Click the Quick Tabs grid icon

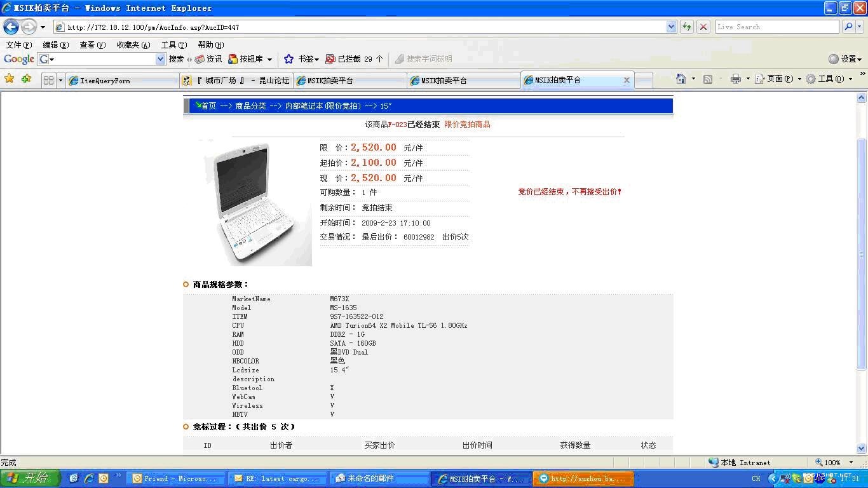point(48,80)
